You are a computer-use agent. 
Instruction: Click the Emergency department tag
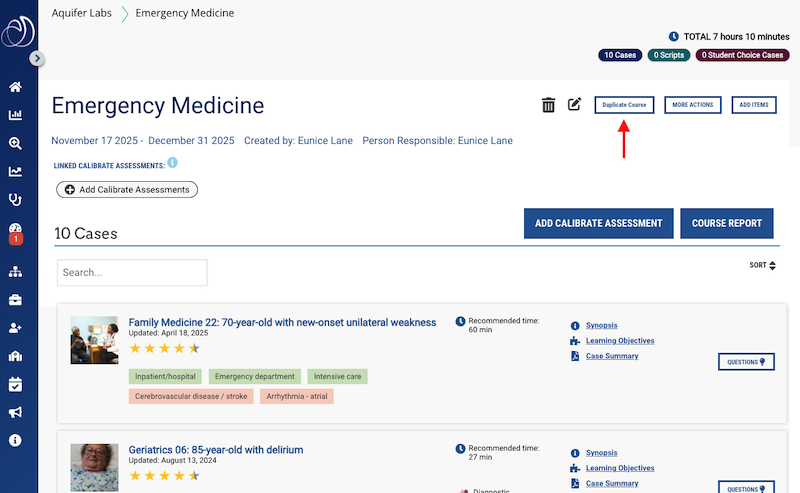tap(255, 377)
